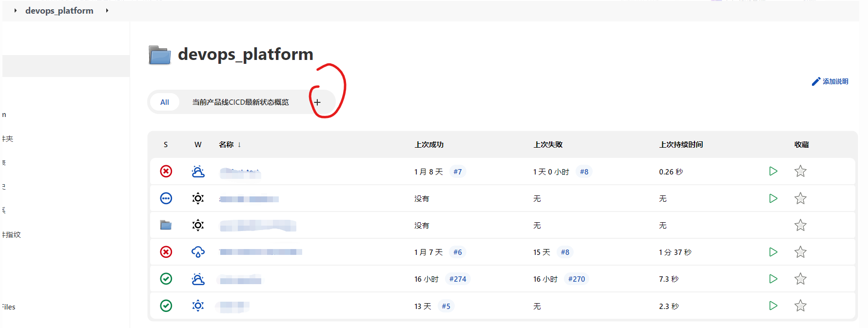Click failed status icon in first row
This screenshot has height=328, width=868.
166,172
